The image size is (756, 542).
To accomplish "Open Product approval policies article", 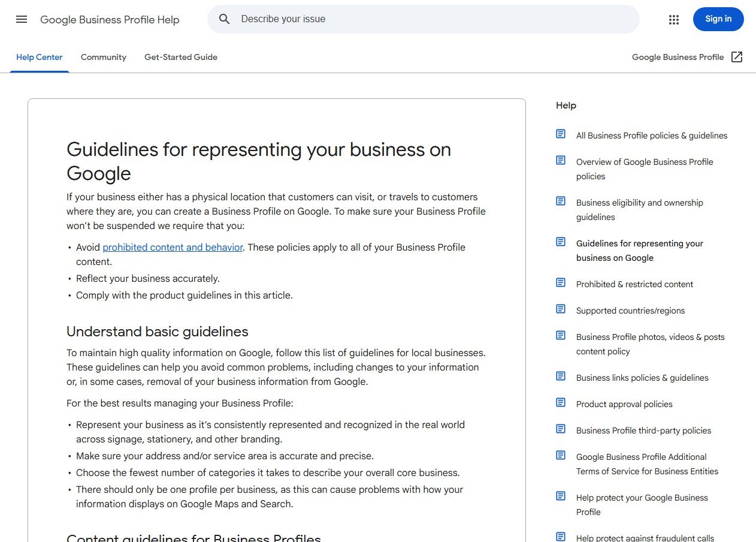I will tap(624, 404).
